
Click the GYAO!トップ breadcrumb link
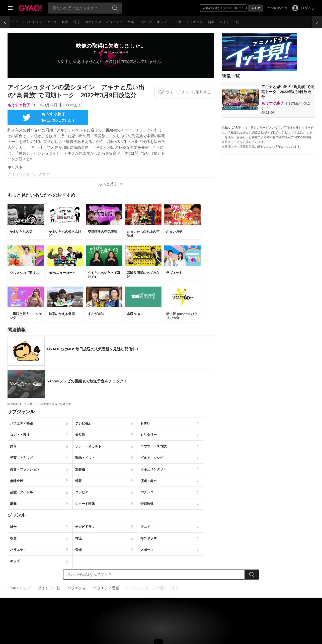point(19,588)
